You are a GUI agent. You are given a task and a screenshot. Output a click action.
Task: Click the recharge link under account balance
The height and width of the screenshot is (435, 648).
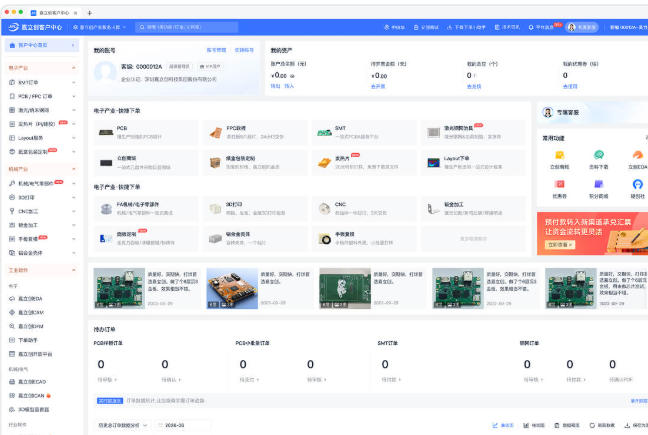click(x=275, y=86)
